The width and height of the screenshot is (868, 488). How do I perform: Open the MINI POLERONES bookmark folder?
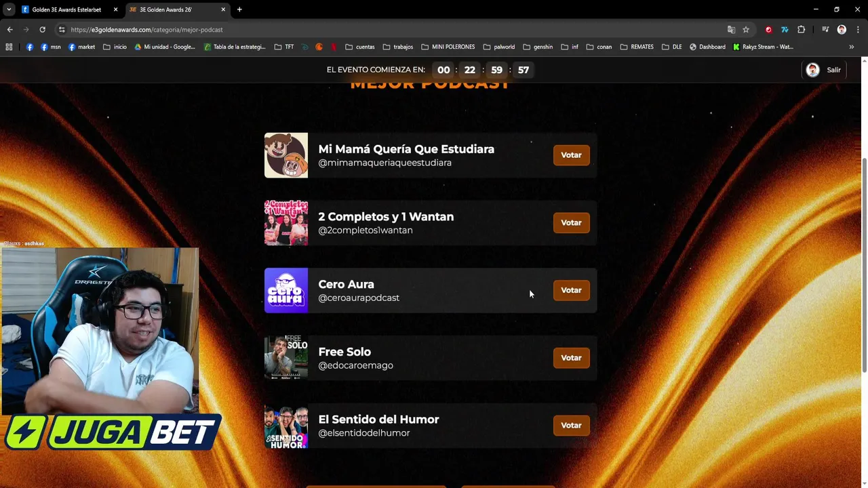pyautogui.click(x=448, y=47)
